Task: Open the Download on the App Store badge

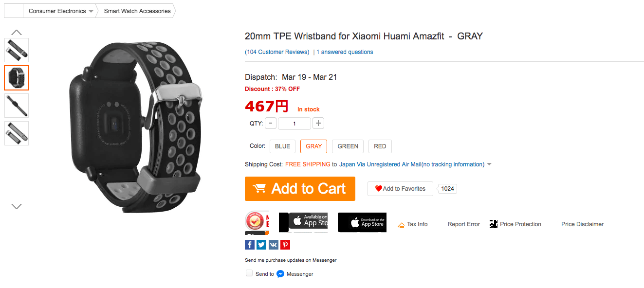Action: pyautogui.click(x=362, y=222)
